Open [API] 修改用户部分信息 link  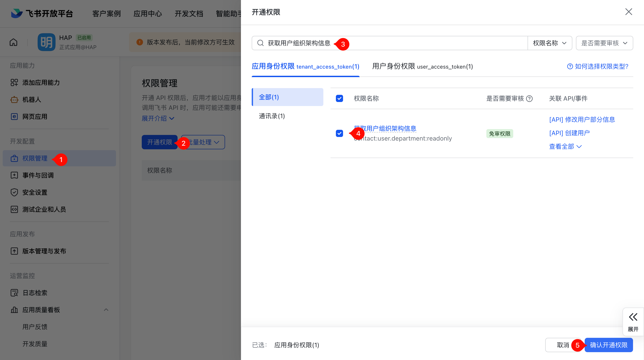[x=582, y=119]
